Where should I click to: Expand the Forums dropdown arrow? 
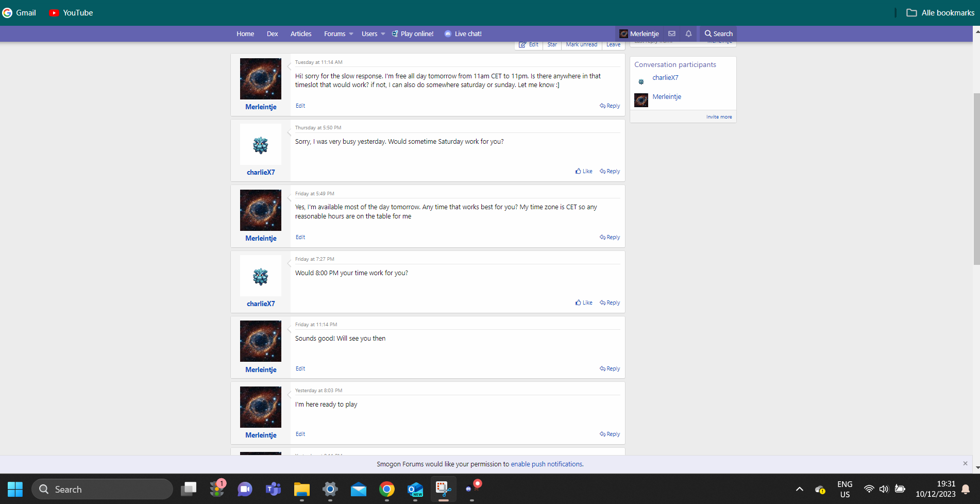pos(351,33)
